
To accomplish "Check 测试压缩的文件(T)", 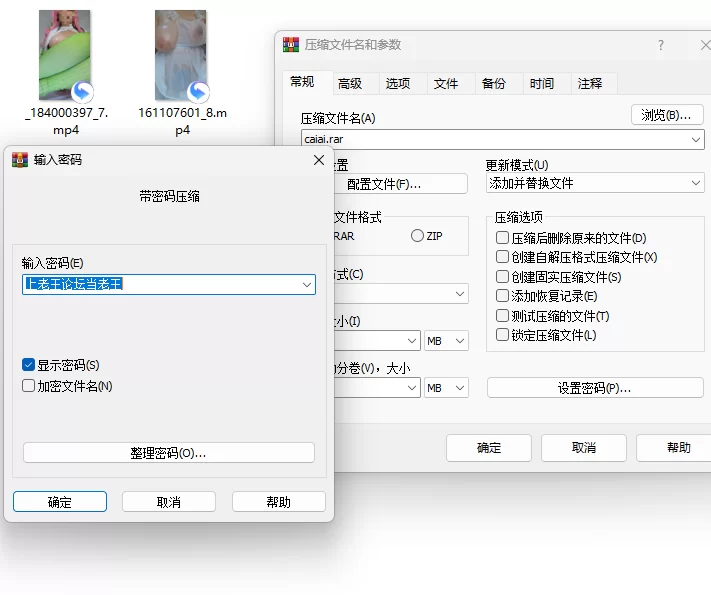I will pyautogui.click(x=502, y=315).
